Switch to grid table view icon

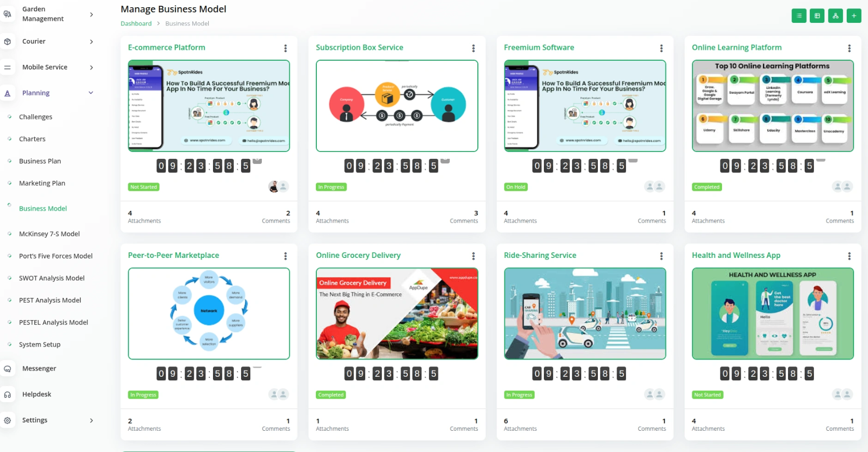(x=817, y=16)
